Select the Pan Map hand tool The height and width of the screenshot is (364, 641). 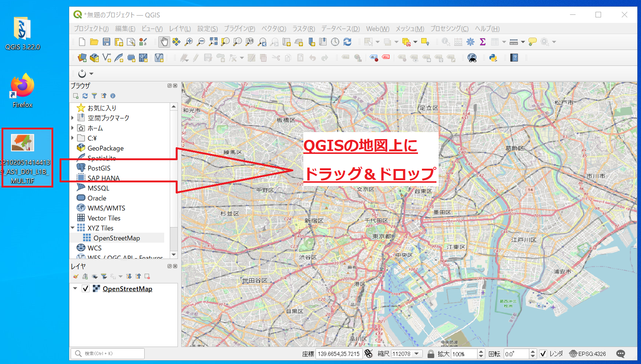[x=164, y=42]
